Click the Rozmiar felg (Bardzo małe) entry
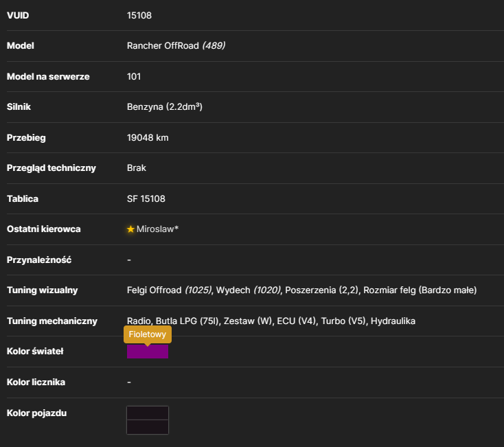The image size is (504, 447). [x=420, y=290]
